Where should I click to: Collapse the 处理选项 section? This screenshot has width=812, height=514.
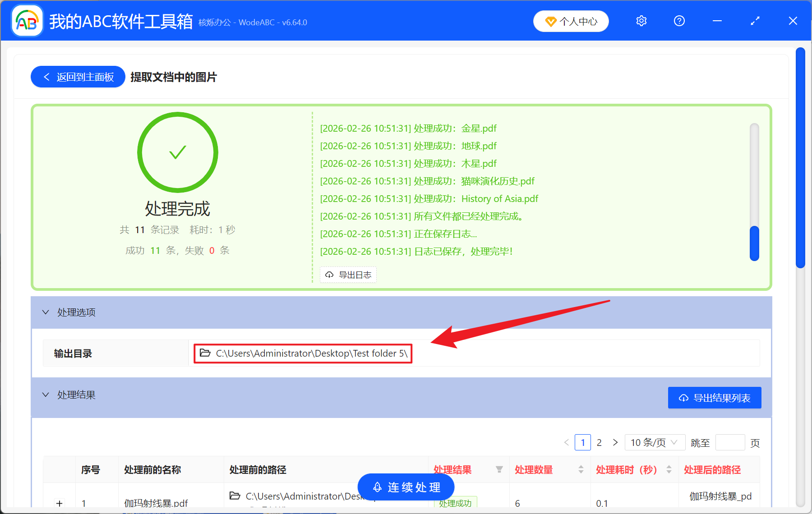[x=45, y=312]
